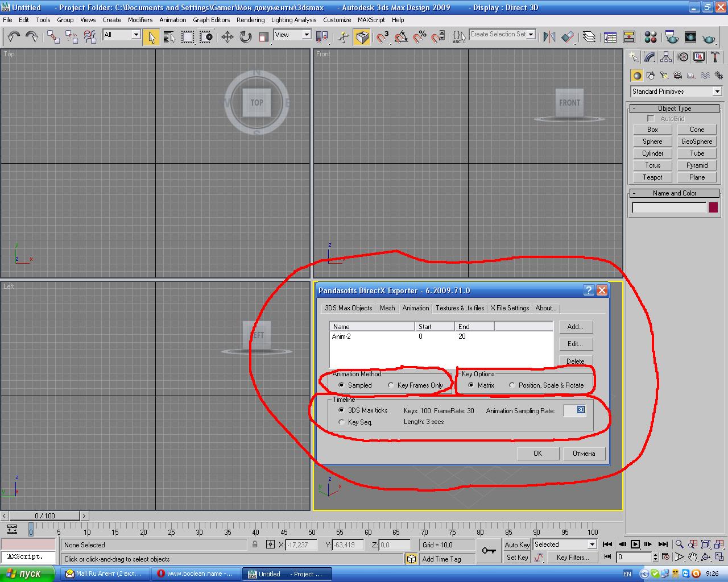Switch to the Mesh tab
Viewport: 728px width, 582px height.
click(x=387, y=308)
